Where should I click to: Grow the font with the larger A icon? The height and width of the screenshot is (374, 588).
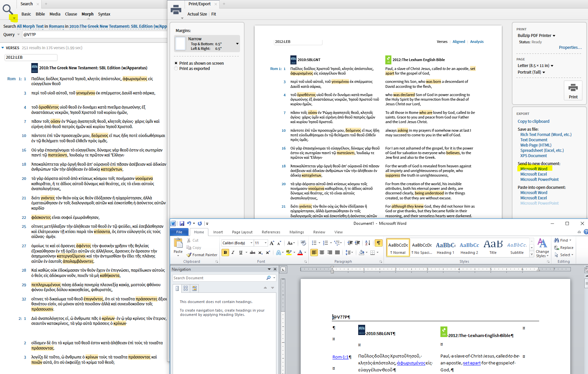pos(272,243)
